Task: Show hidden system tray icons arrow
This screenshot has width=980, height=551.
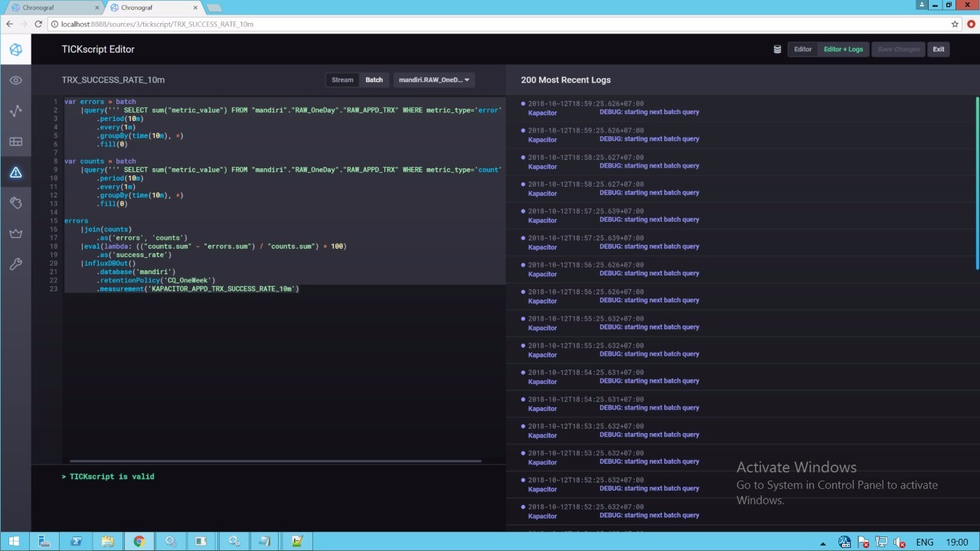Action: tap(823, 543)
